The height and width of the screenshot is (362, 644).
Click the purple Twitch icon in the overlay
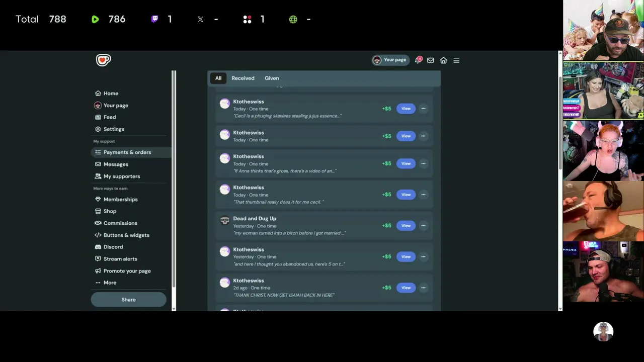point(155,19)
